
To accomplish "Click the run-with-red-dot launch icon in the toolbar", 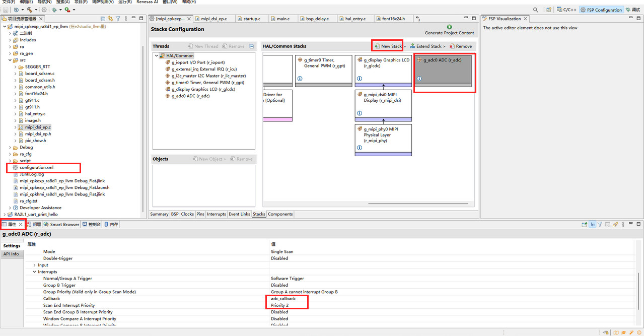I will (67, 10).
